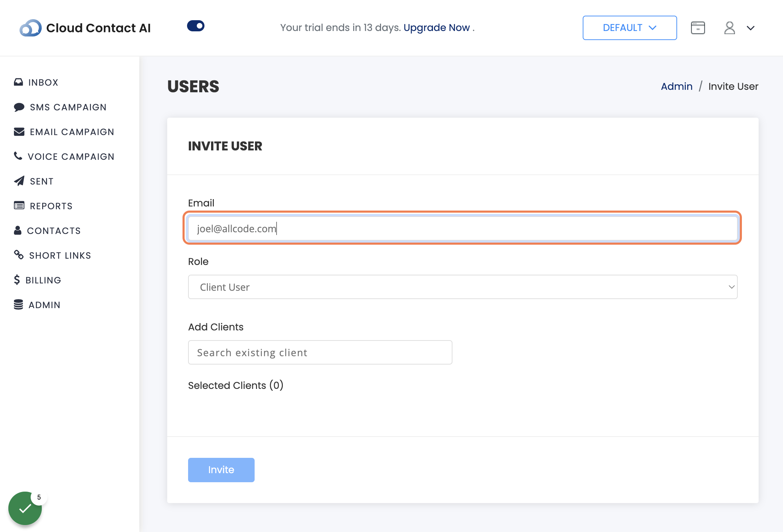Click the SMS Campaign speech bubble icon

19,107
